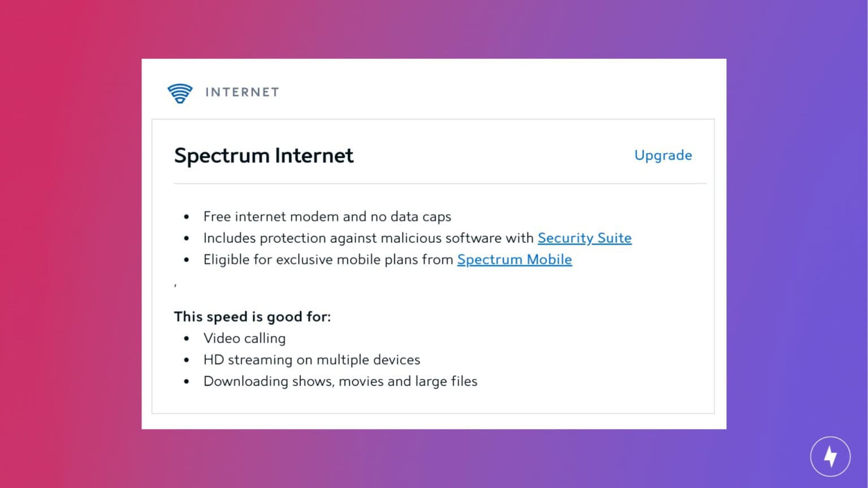This screenshot has height=488, width=868.
Task: Click the circular icon in bottom corner
Action: pyautogui.click(x=830, y=456)
